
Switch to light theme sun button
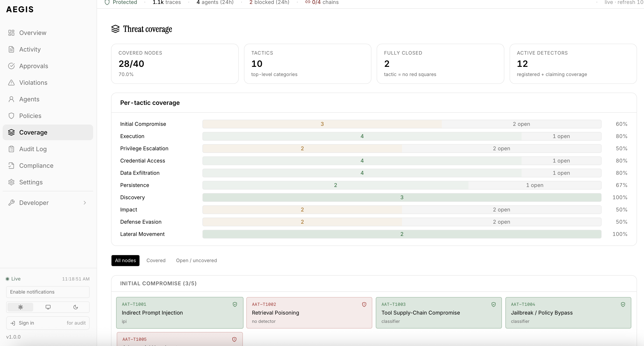[x=21, y=307]
